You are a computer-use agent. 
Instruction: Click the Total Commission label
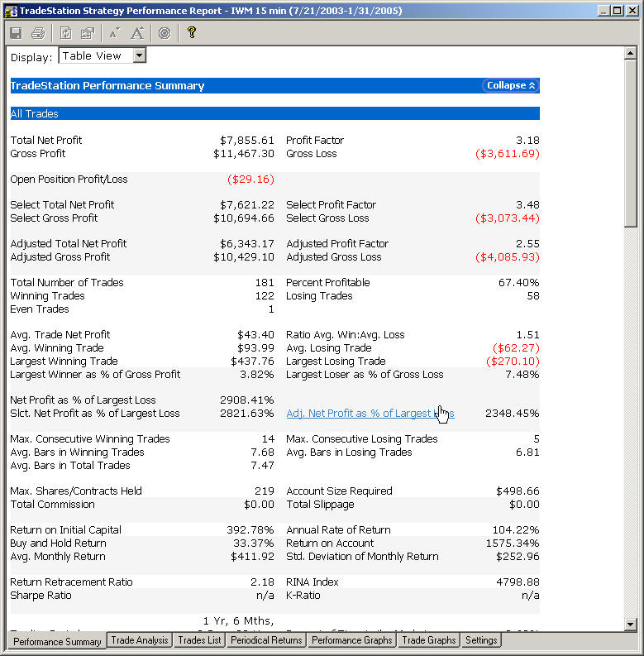coord(53,504)
